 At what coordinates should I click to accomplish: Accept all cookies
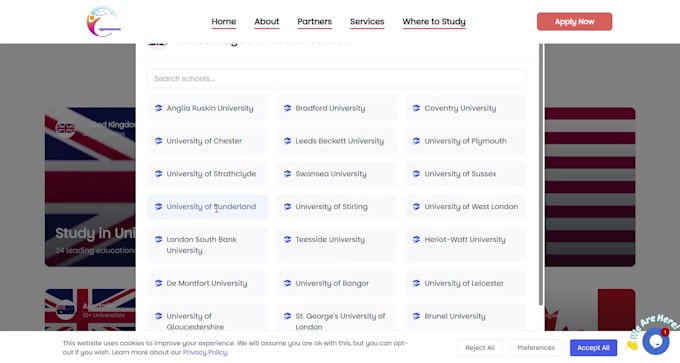click(593, 348)
